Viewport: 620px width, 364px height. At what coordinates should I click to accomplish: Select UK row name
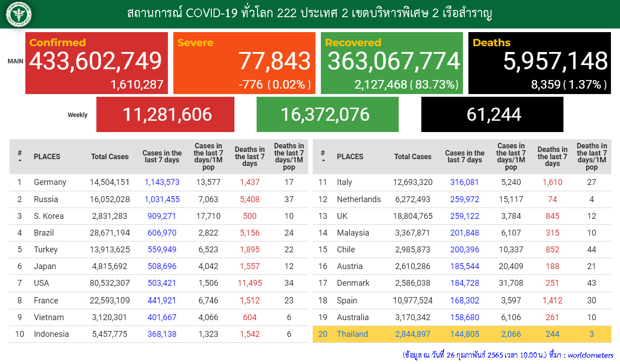[342, 216]
